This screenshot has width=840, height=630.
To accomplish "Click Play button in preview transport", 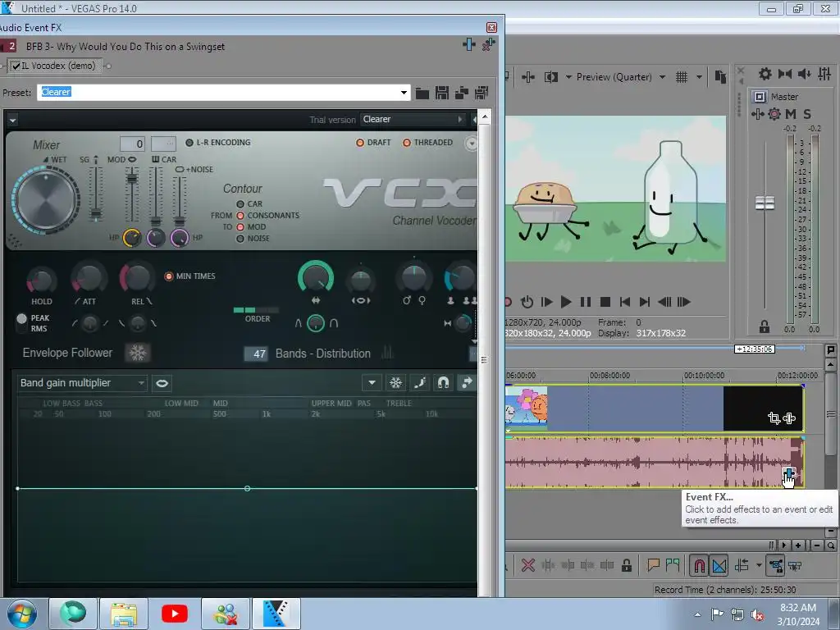I will click(566, 302).
